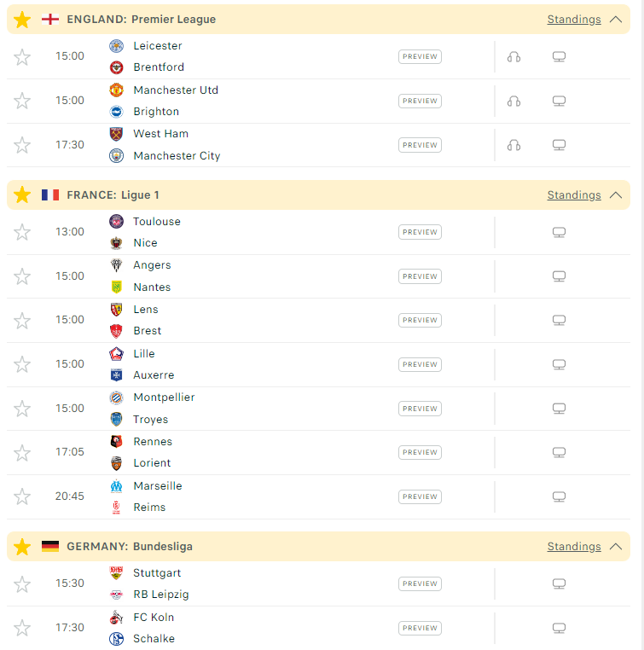Screen dimensions: 644x650
Task: Click the Lille club logo
Action: 117,354
